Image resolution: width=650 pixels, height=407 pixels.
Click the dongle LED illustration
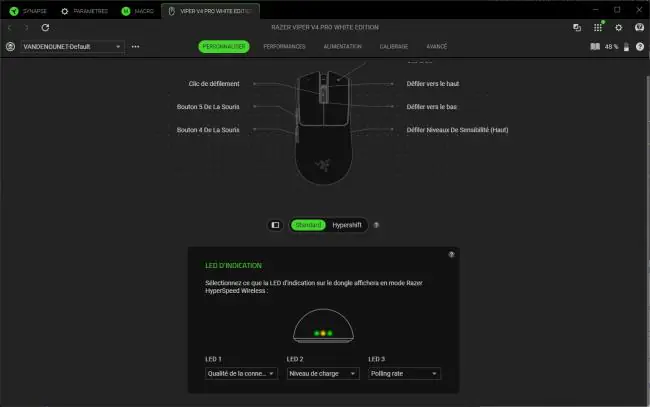coord(323,326)
